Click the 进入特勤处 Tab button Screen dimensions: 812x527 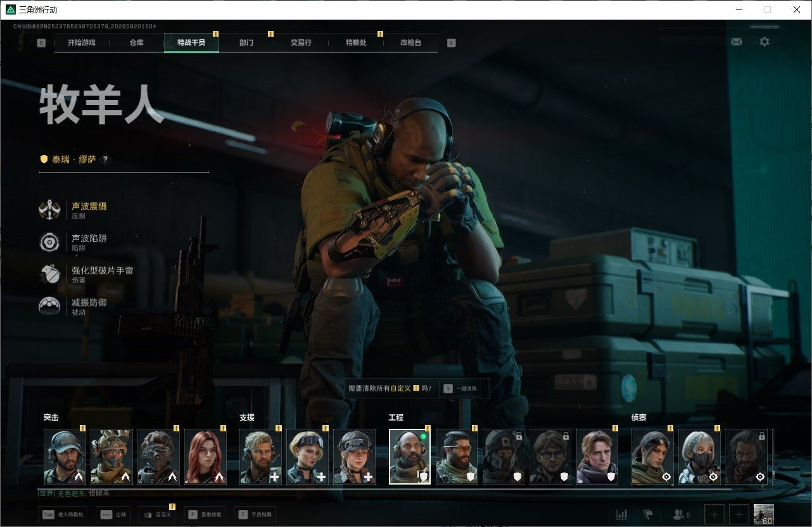(64, 515)
